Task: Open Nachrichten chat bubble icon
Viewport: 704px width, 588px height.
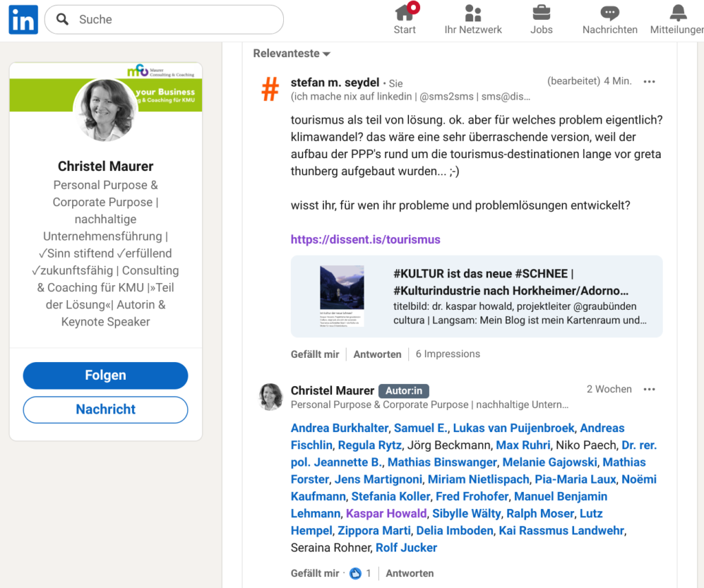Action: tap(609, 13)
